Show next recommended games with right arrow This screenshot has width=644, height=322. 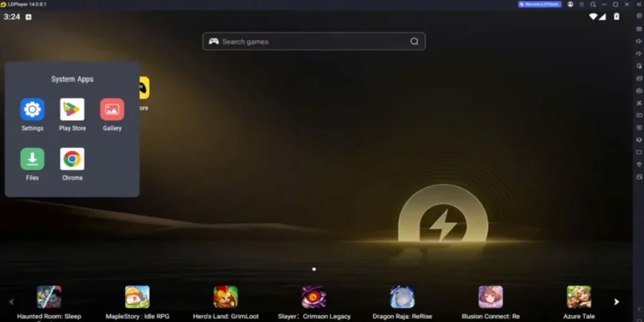616,302
